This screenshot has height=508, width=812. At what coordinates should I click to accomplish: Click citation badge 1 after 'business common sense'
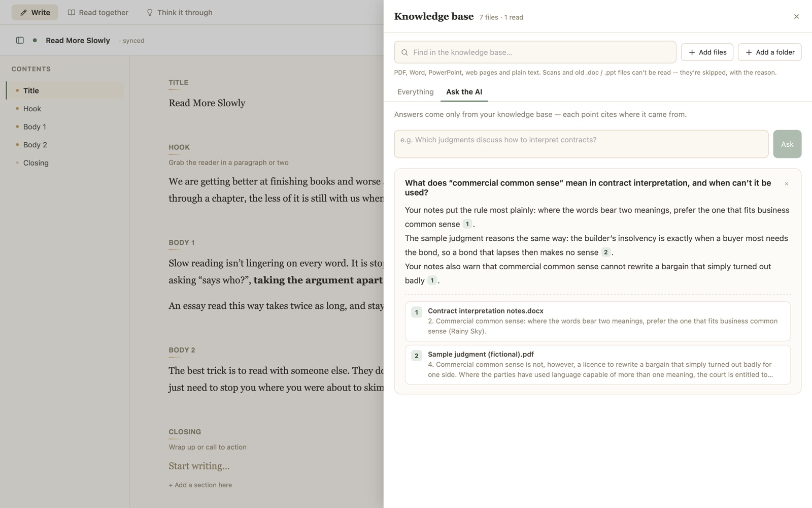[467, 224]
